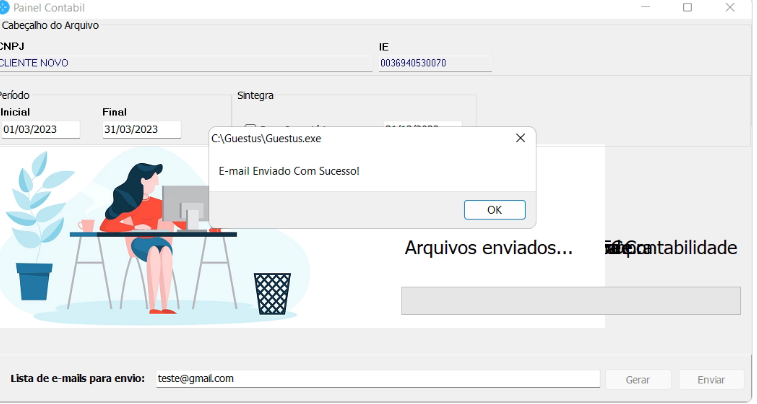The height and width of the screenshot is (404, 757).
Task: Close the Guestus.exe message dialog with X
Action: coord(520,138)
